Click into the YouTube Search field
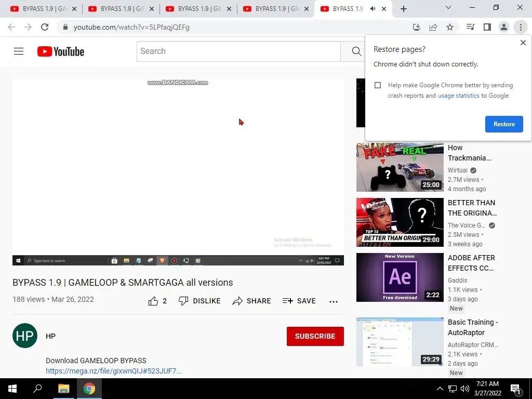This screenshot has width=532, height=399. pyautogui.click(x=238, y=51)
